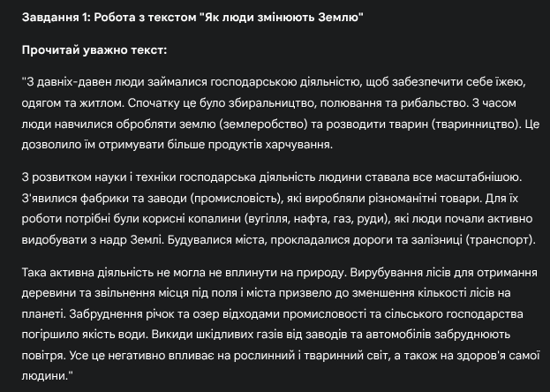The width and height of the screenshot is (550, 392).
Task: Click the phrase "Як люди змінюють Землю" in title
Action: coord(282,17)
